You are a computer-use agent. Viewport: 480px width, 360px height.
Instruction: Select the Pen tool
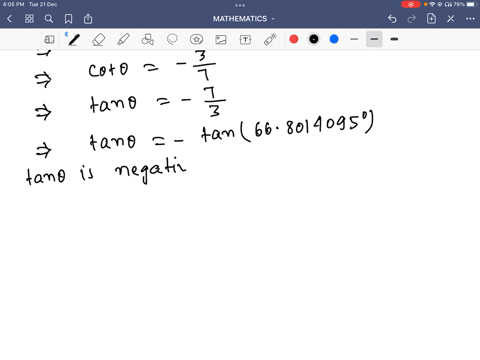(x=73, y=39)
